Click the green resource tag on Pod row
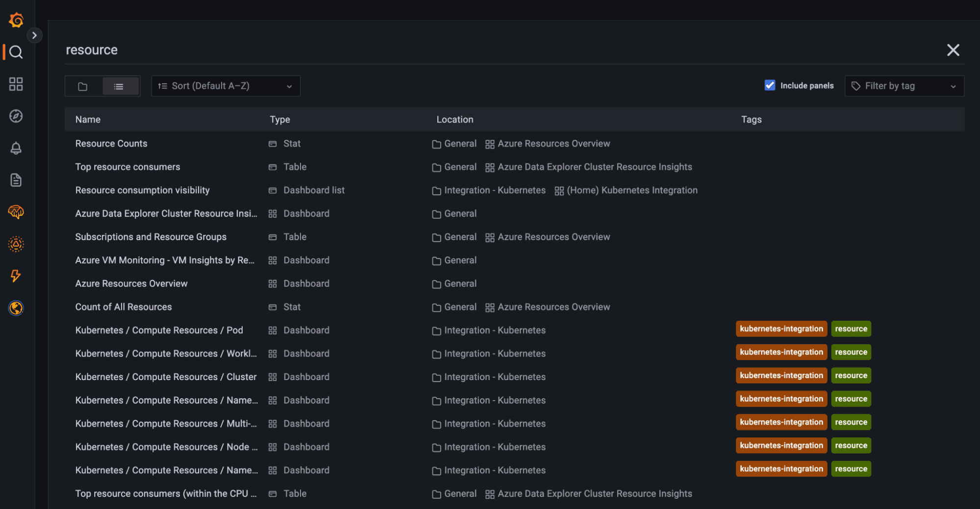 851,329
